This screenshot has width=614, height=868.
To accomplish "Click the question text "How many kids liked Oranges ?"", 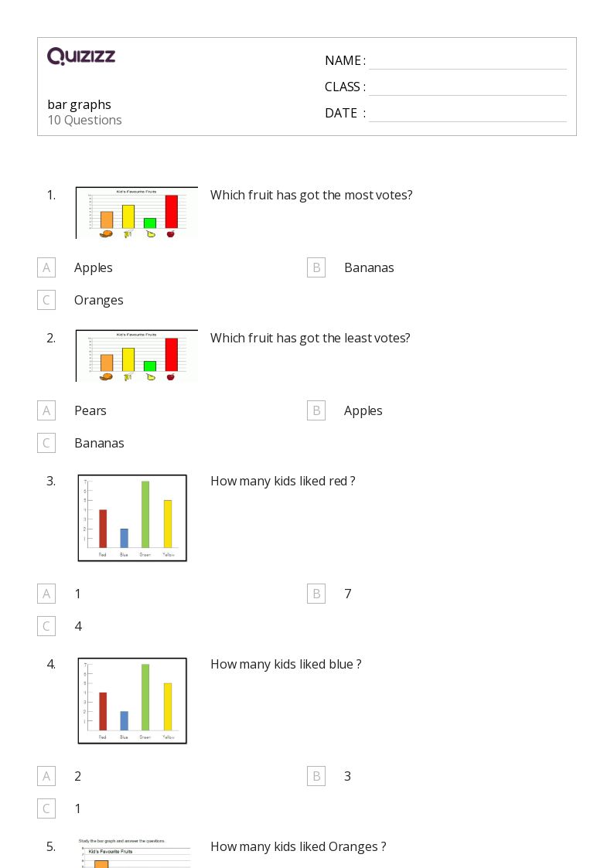I will tap(298, 846).
